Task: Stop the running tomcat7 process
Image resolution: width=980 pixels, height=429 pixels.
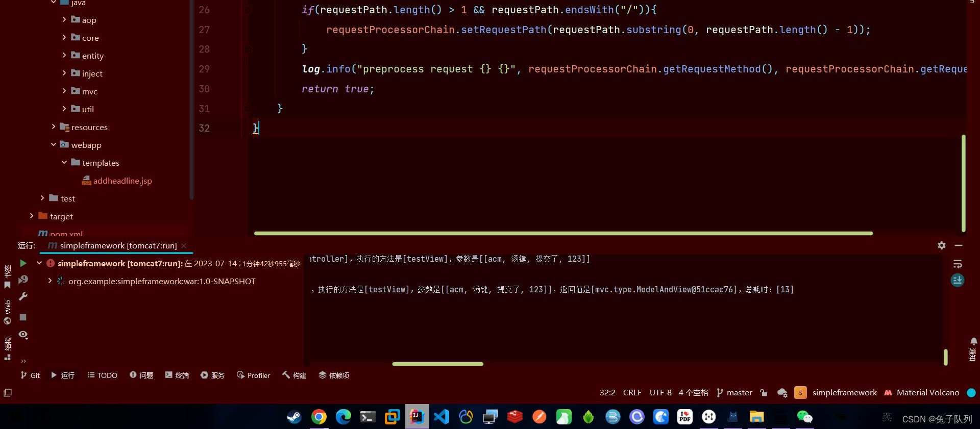Action: point(23,317)
